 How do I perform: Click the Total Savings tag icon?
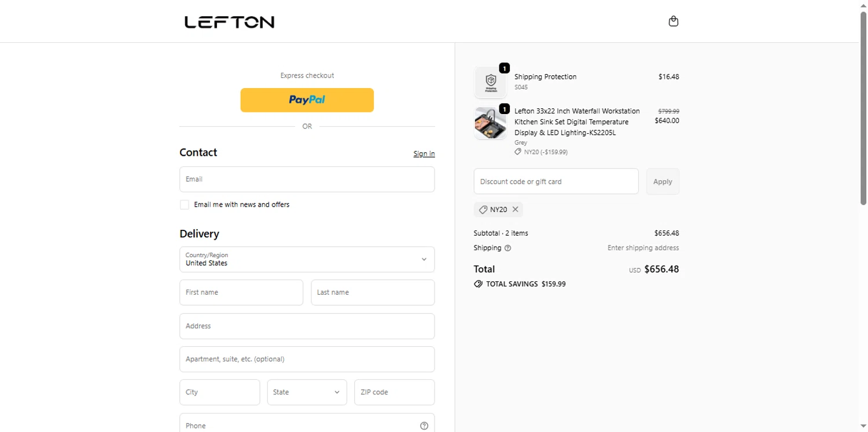(478, 284)
